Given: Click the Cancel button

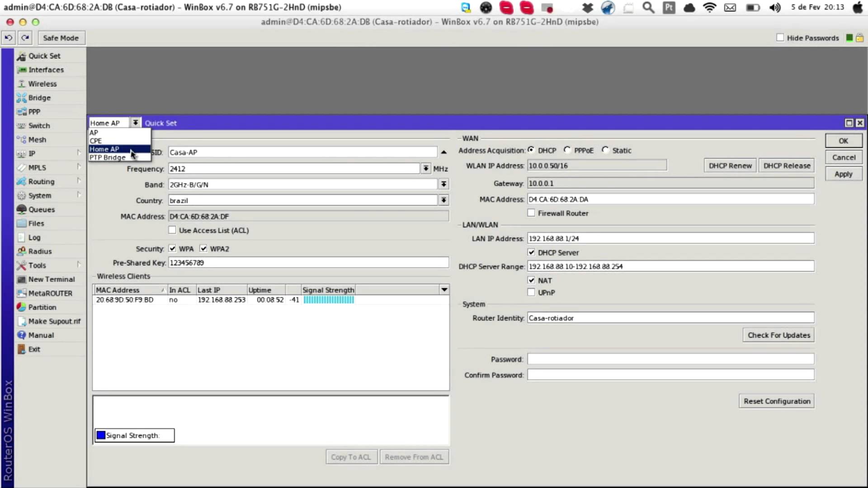Looking at the screenshot, I should coord(843,157).
